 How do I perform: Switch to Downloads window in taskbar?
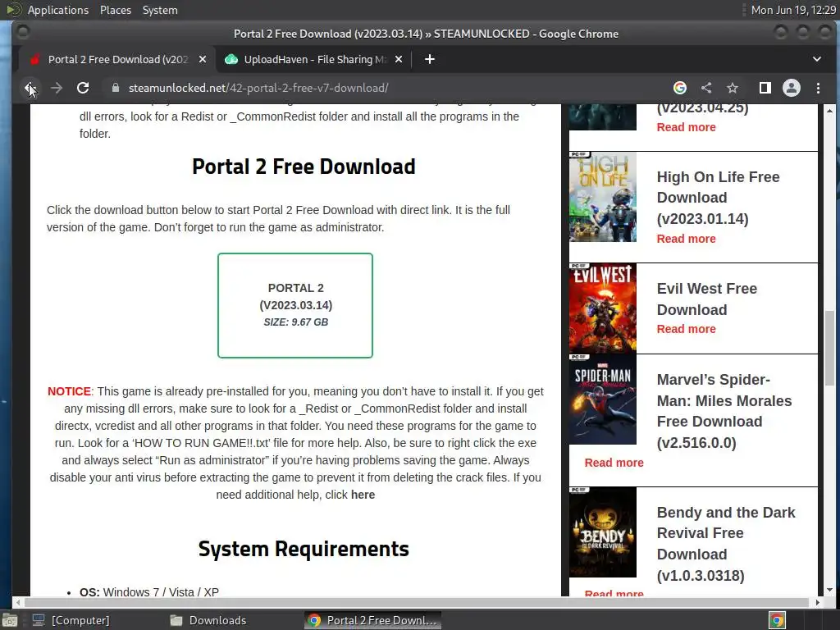pyautogui.click(x=208, y=620)
